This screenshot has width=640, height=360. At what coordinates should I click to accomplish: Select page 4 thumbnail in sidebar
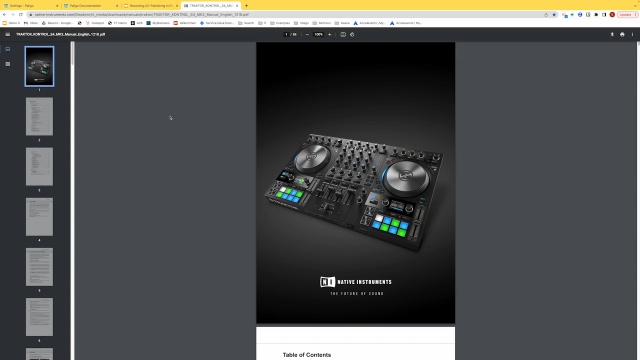click(39, 217)
